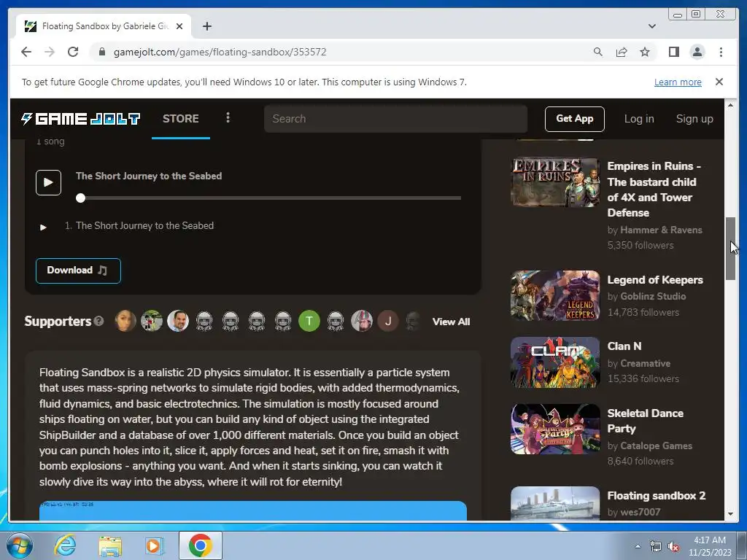Image resolution: width=747 pixels, height=560 pixels.
Task: Dismiss the Chrome update notification bar
Action: [x=719, y=82]
